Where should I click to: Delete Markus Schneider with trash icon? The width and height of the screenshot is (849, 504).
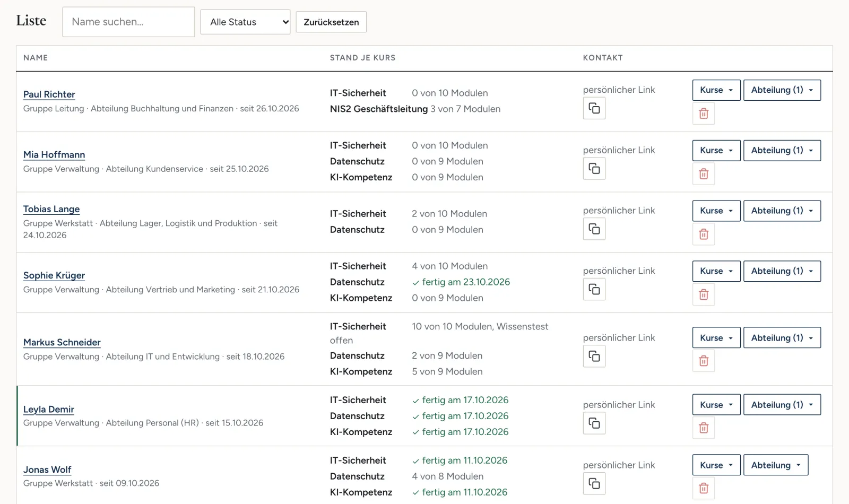pyautogui.click(x=704, y=361)
